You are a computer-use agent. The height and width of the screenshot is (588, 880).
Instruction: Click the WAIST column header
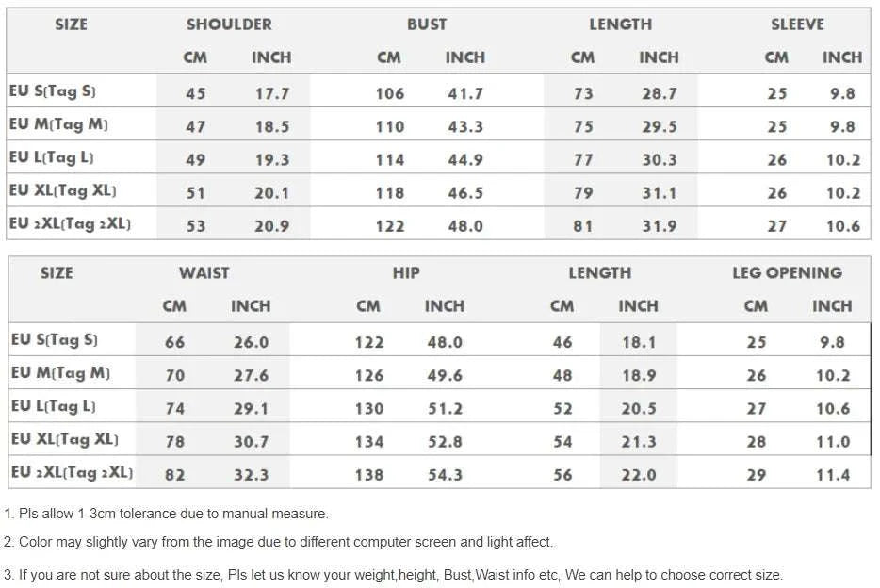204,273
